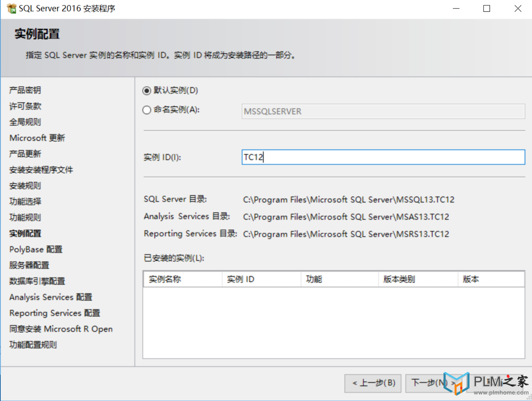Click the 实例 ID(I) label
The width and height of the screenshot is (532, 401).
tap(162, 157)
